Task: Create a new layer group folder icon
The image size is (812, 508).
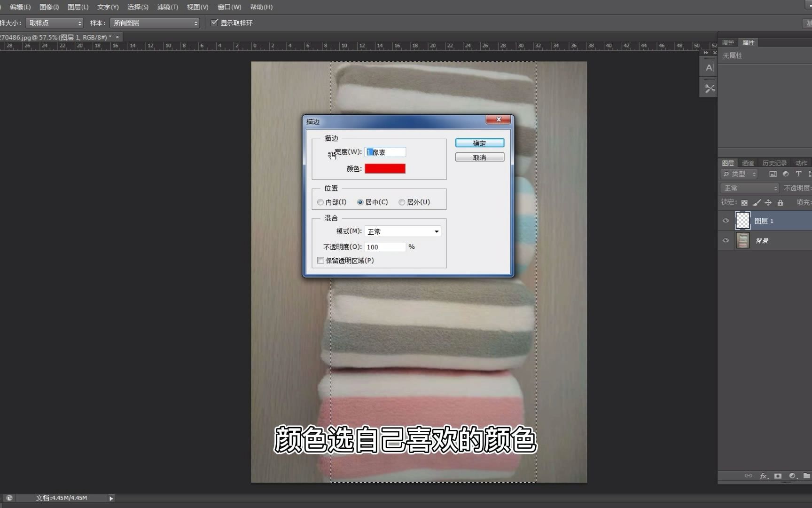Action: tap(806, 476)
